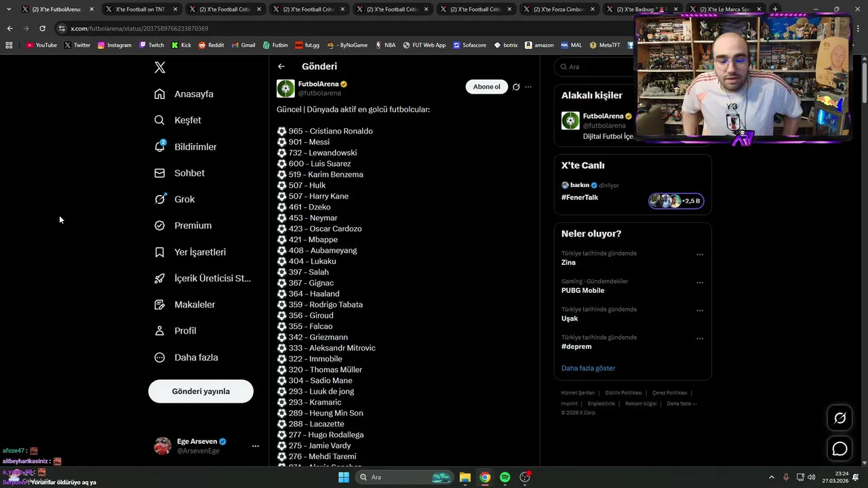Click Ege Arseven profile avatar
This screenshot has height=488, width=868.
pyautogui.click(x=163, y=446)
